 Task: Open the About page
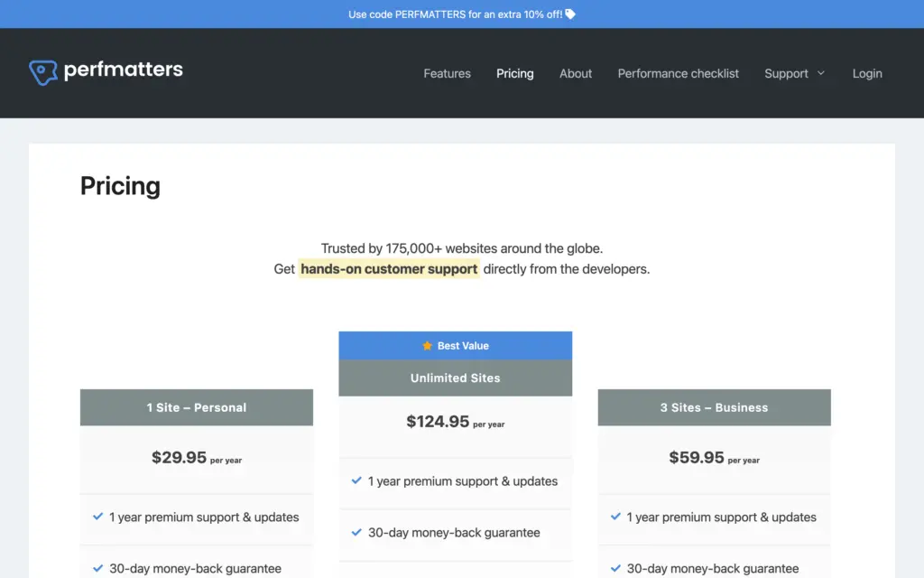[x=576, y=74]
